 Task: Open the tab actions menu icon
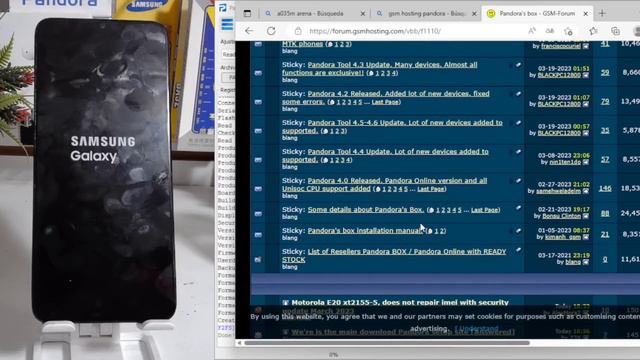tap(247, 13)
